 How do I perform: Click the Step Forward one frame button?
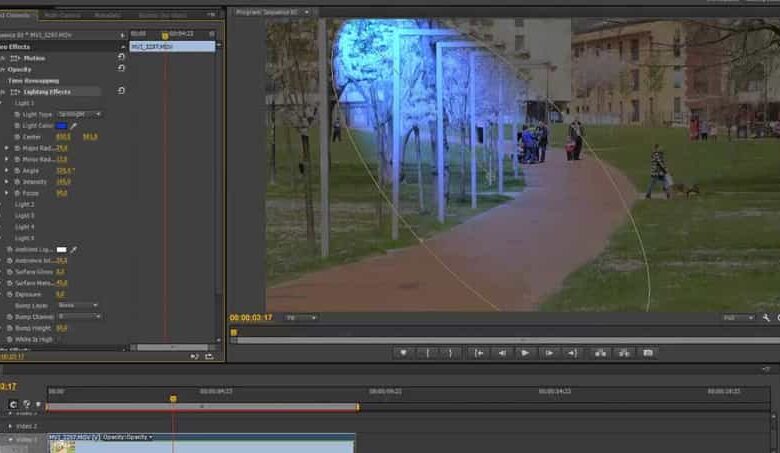[x=548, y=352]
